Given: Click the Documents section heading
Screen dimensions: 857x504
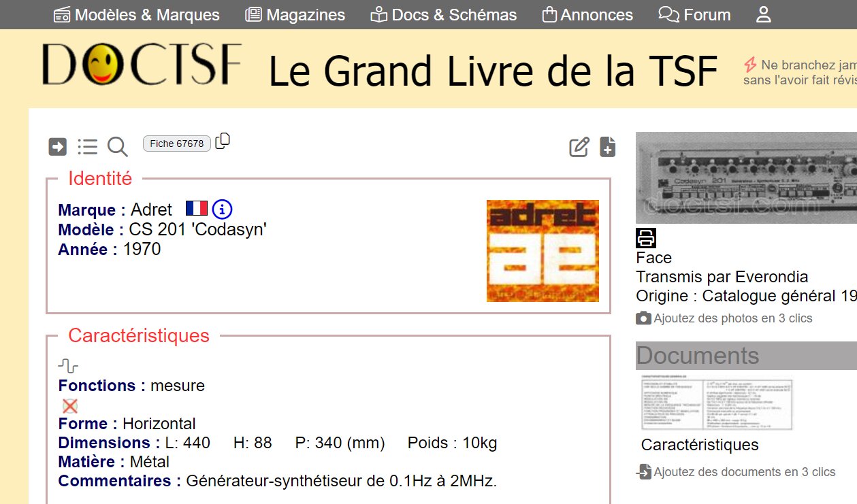Looking at the screenshot, I should 698,356.
